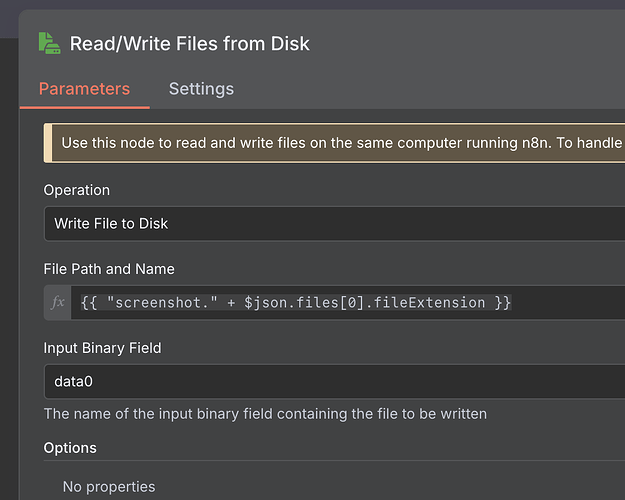Image resolution: width=625 pixels, height=500 pixels.
Task: Click the input binary field hint text
Action: (265, 414)
